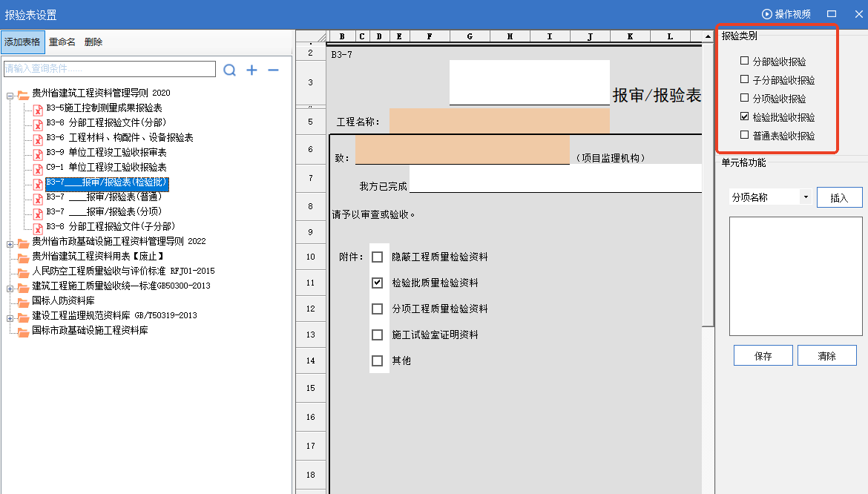Expand the 贵州省市政基础设施工程资料管理导则 2022 node

[x=10, y=243]
